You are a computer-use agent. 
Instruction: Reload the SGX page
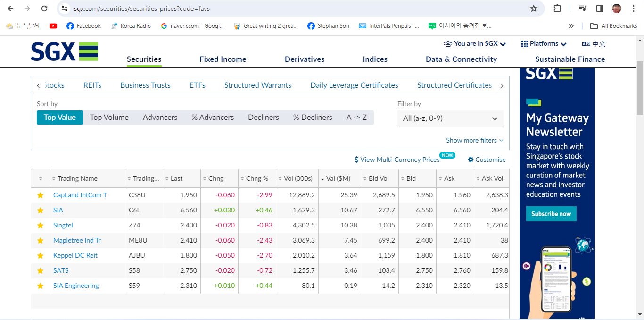tap(44, 8)
